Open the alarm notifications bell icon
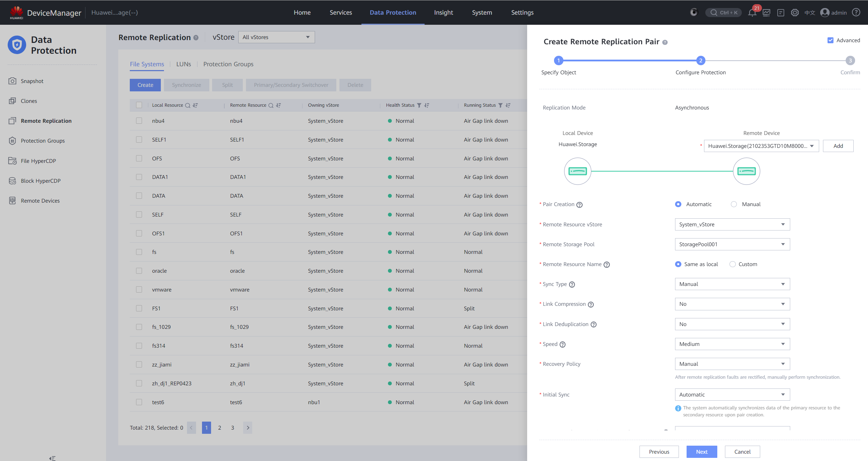 click(x=752, y=13)
